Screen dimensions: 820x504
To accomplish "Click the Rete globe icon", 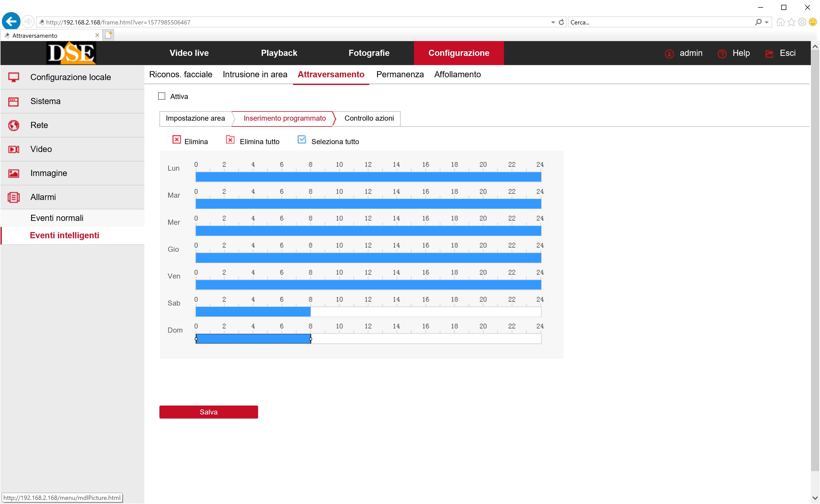I will point(13,125).
